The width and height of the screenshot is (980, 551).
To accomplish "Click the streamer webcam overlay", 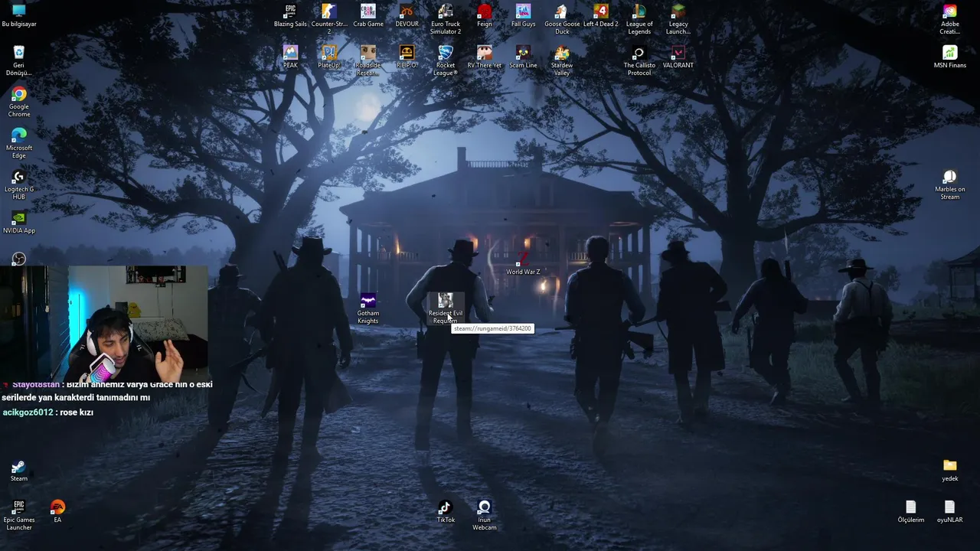I will coord(104,323).
